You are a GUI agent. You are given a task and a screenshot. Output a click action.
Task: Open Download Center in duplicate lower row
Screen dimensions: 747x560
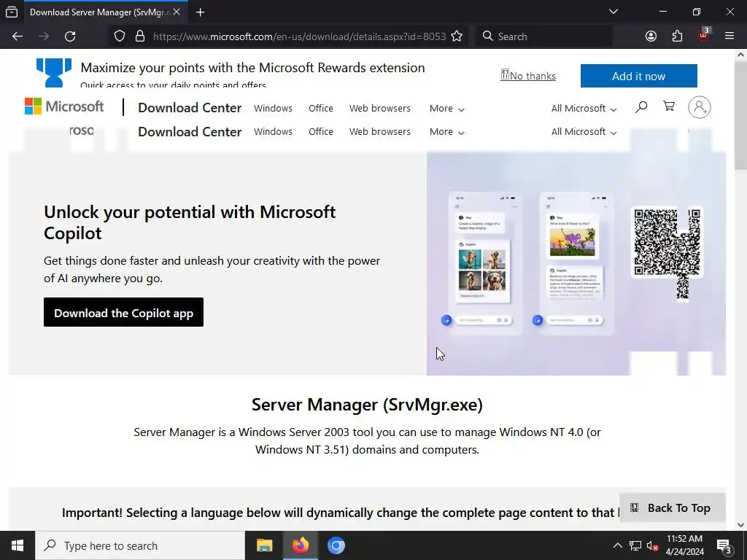coord(190,132)
